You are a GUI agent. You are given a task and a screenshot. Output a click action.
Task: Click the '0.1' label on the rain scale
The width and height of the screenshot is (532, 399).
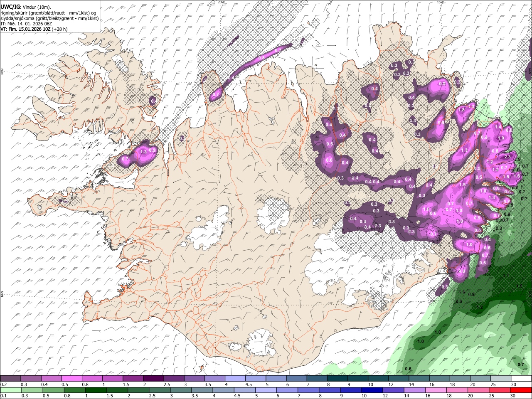3,396
